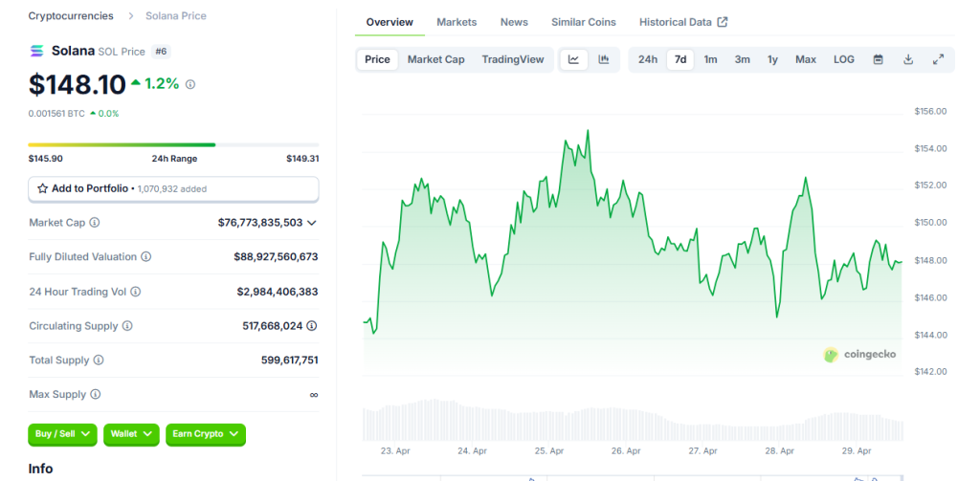The width and height of the screenshot is (980, 481).
Task: Open the Markets tab
Action: click(457, 22)
